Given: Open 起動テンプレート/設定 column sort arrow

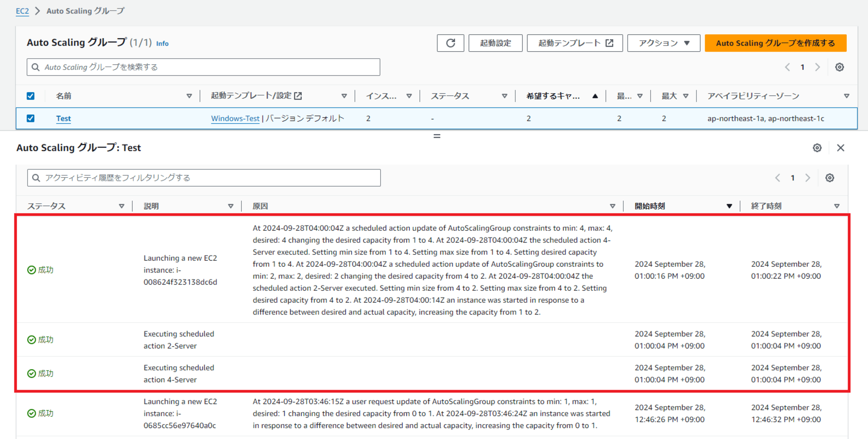Looking at the screenshot, I should click(x=344, y=96).
